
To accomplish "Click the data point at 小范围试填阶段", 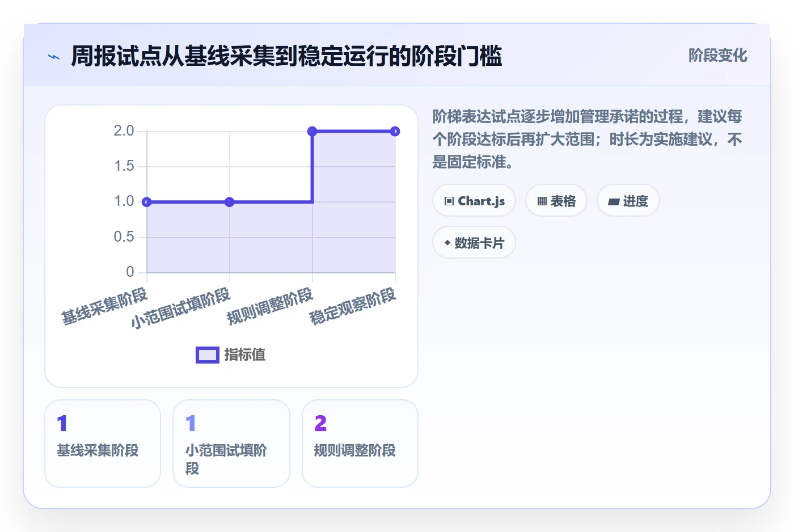I will 230,202.
